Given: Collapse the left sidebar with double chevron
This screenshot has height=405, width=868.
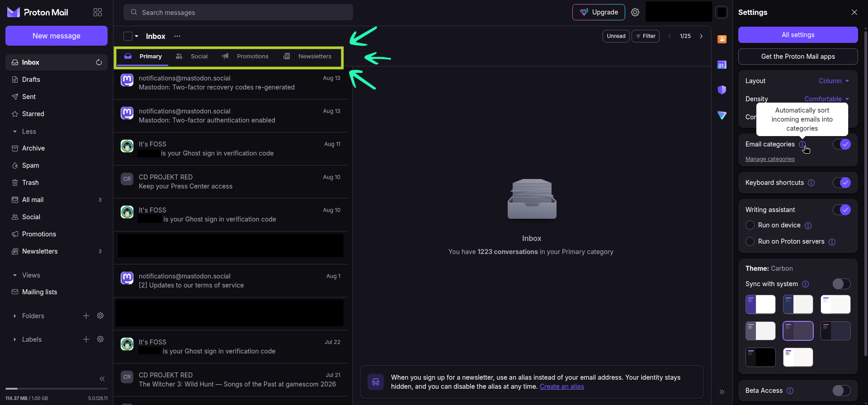Looking at the screenshot, I should pos(102,379).
